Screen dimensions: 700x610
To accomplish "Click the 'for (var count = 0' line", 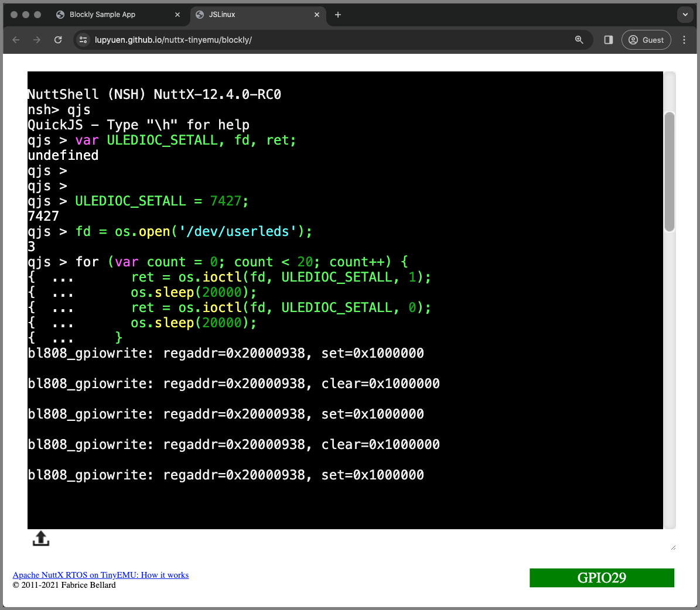I will pos(217,262).
